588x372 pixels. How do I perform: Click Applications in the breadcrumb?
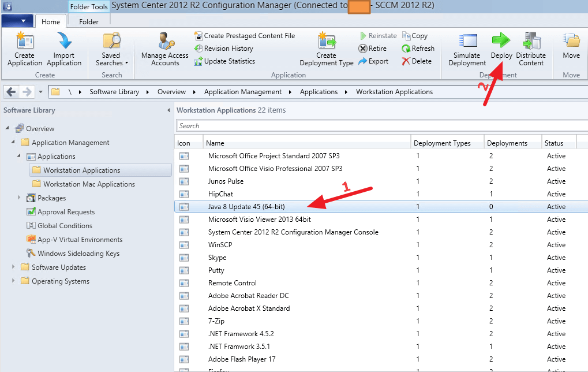pos(319,92)
